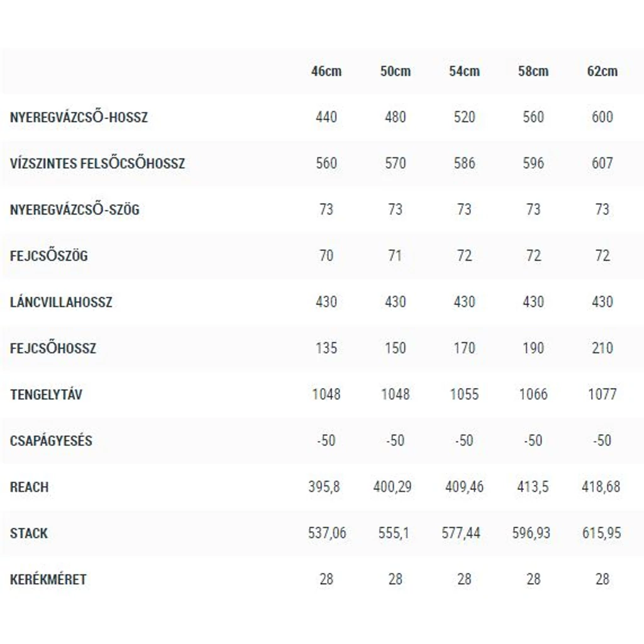This screenshot has height=644, width=644.
Task: Click the FEJCSŐSZÖG row label
Action: 49,255
